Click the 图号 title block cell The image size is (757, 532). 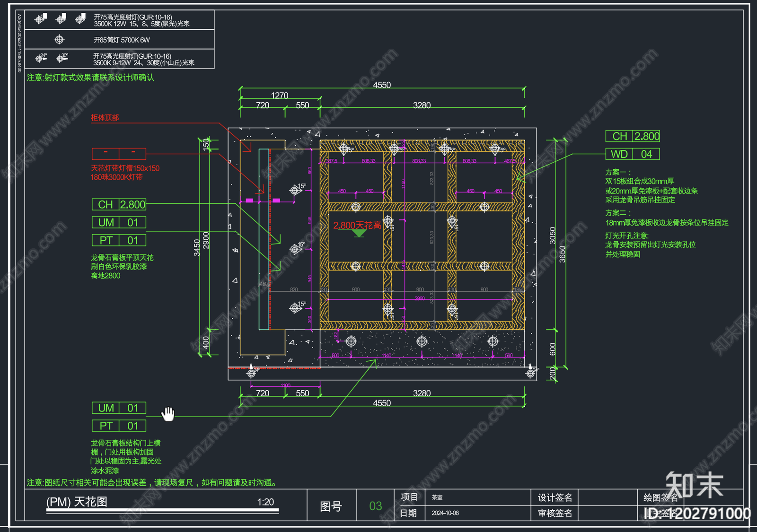tap(331, 506)
